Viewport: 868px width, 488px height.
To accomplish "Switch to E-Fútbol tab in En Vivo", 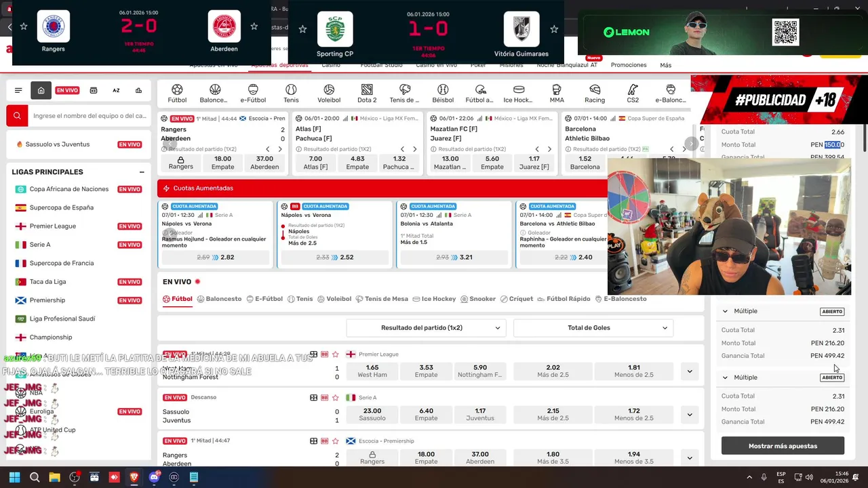I will point(264,299).
